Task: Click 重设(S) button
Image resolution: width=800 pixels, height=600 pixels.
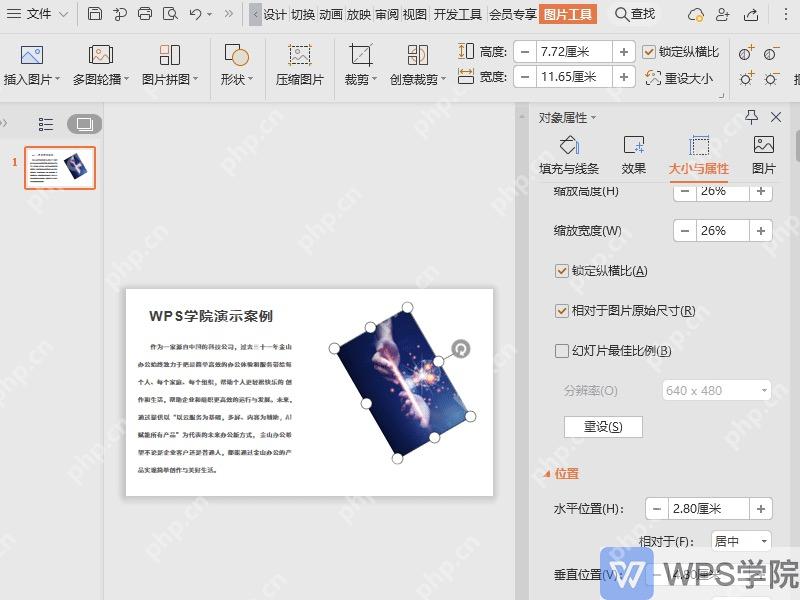Action: coord(603,427)
